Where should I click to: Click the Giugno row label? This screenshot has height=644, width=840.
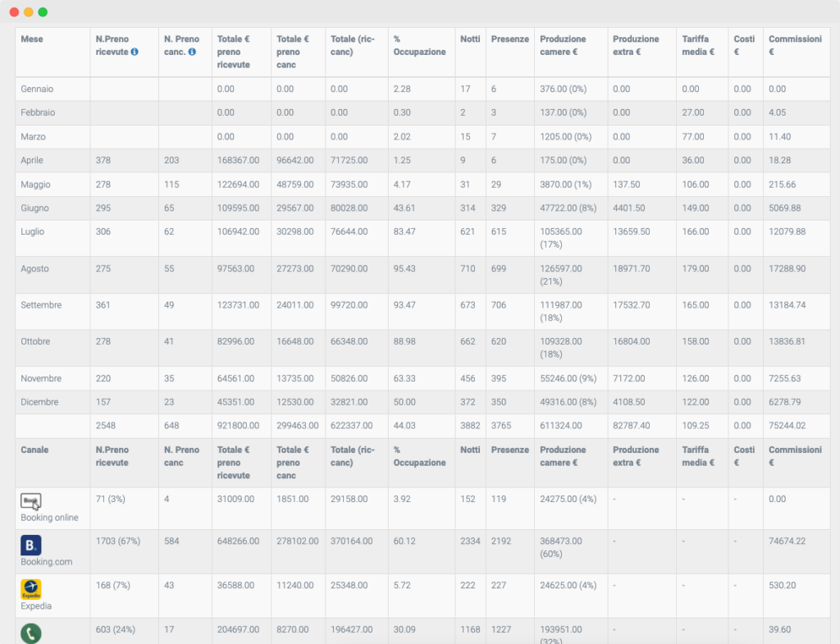pos(34,208)
